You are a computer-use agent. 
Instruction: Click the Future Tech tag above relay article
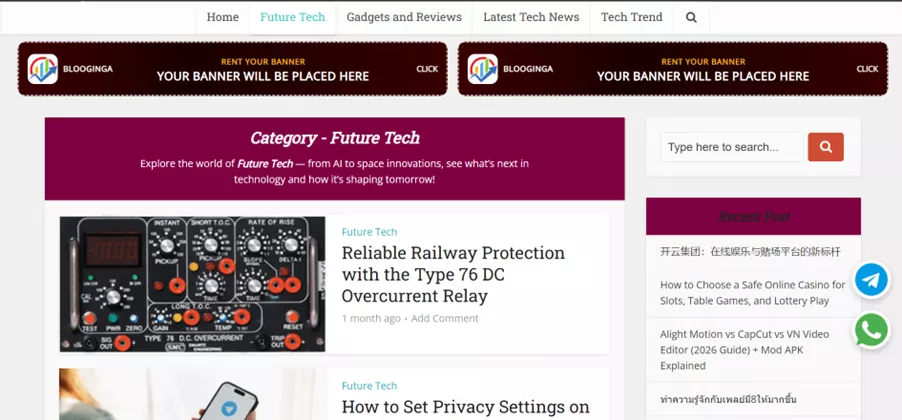369,232
